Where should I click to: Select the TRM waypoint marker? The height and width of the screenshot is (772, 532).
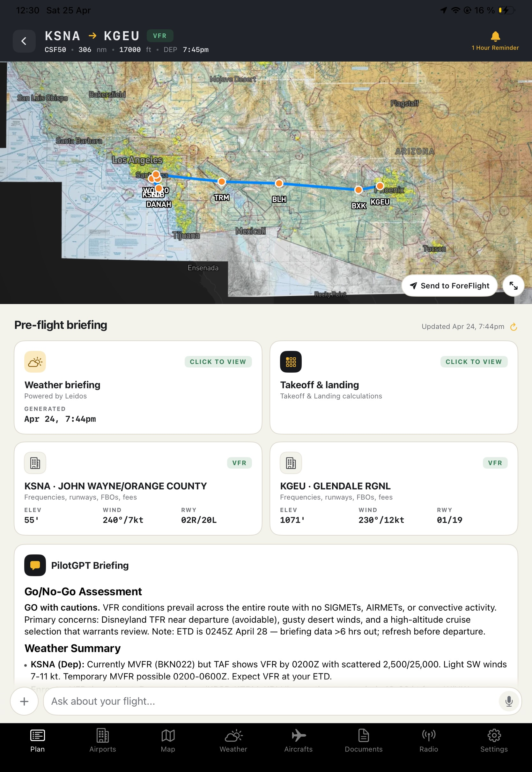pyautogui.click(x=222, y=182)
